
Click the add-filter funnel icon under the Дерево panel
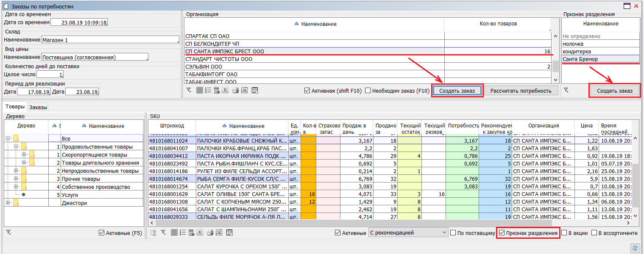(9, 233)
